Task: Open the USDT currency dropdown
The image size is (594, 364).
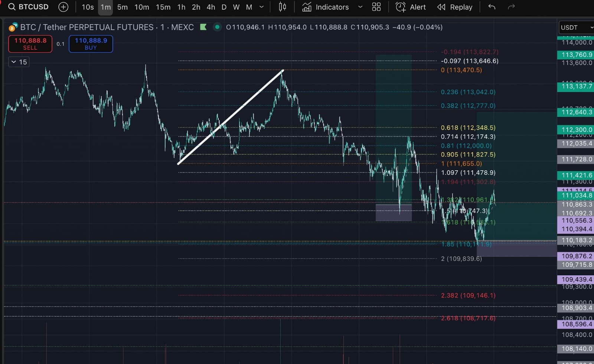Action: coord(576,27)
